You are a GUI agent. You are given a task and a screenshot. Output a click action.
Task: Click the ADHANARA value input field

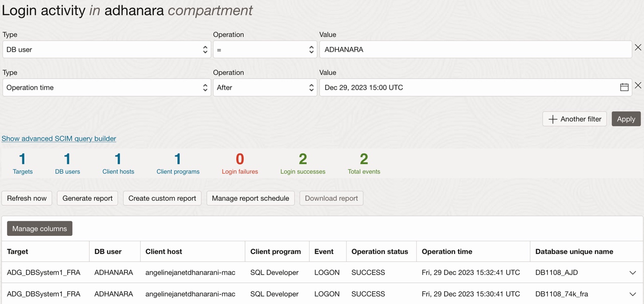[x=475, y=49]
